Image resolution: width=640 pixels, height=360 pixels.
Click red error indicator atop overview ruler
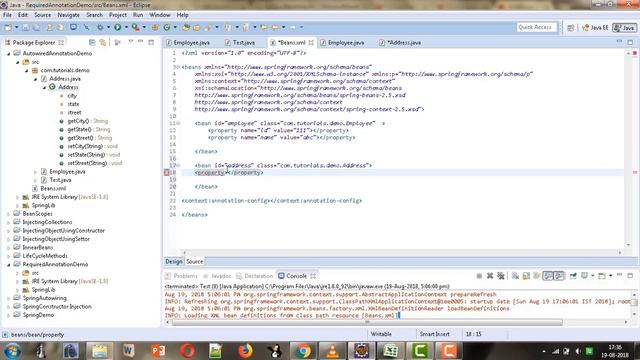click(635, 53)
